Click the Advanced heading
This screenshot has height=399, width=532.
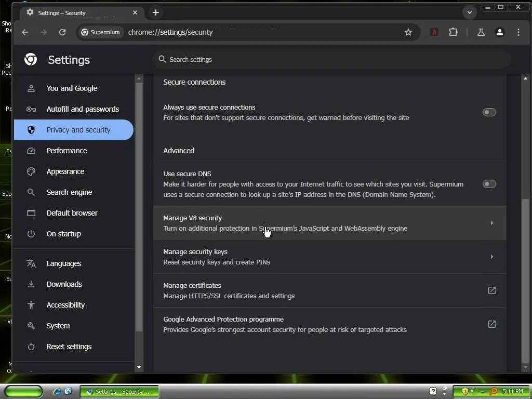pos(179,151)
